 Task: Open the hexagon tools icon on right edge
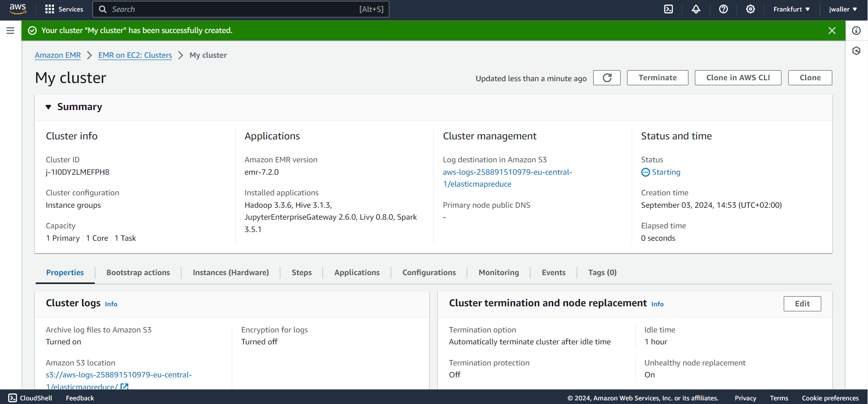[857, 51]
